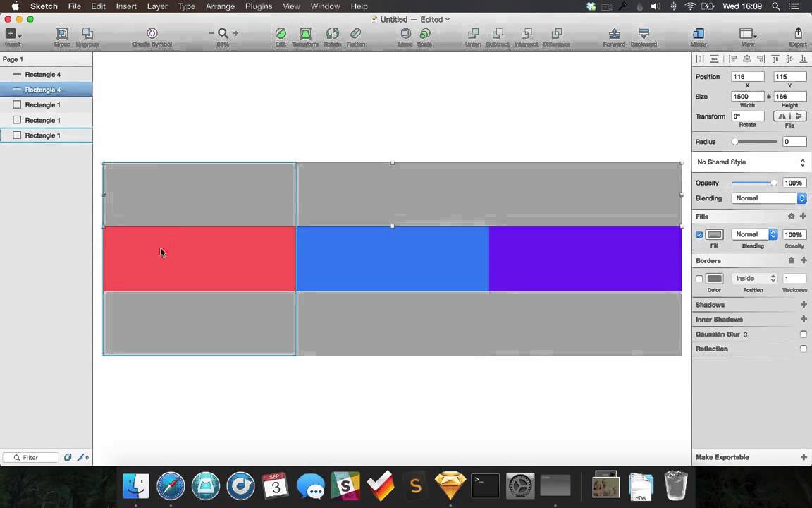812x508 pixels.
Task: Open the Plugins menu
Action: pyautogui.click(x=259, y=6)
